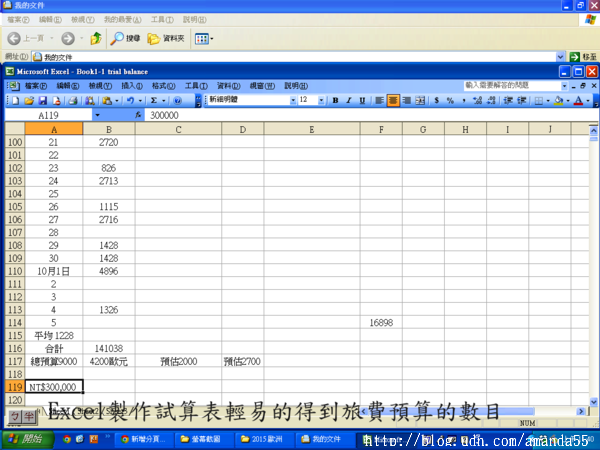Click the Windows Start button

point(28,439)
